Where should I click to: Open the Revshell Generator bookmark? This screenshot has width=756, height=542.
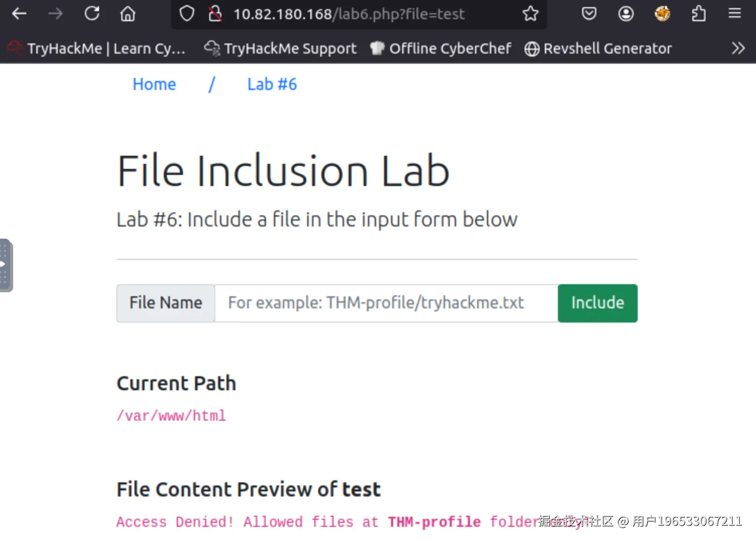tap(598, 49)
